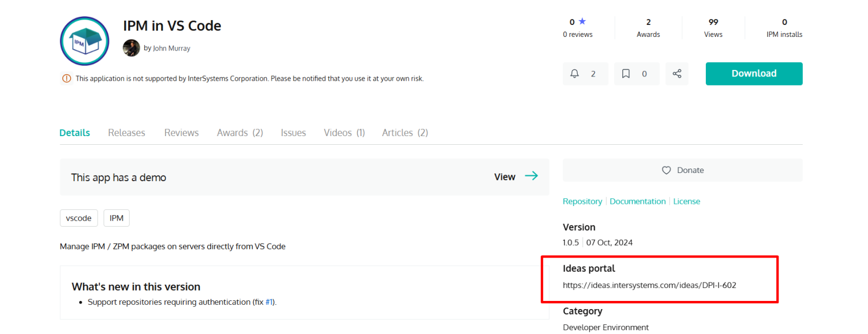The height and width of the screenshot is (334, 868).
Task: Select the Issues tab
Action: [x=293, y=133]
